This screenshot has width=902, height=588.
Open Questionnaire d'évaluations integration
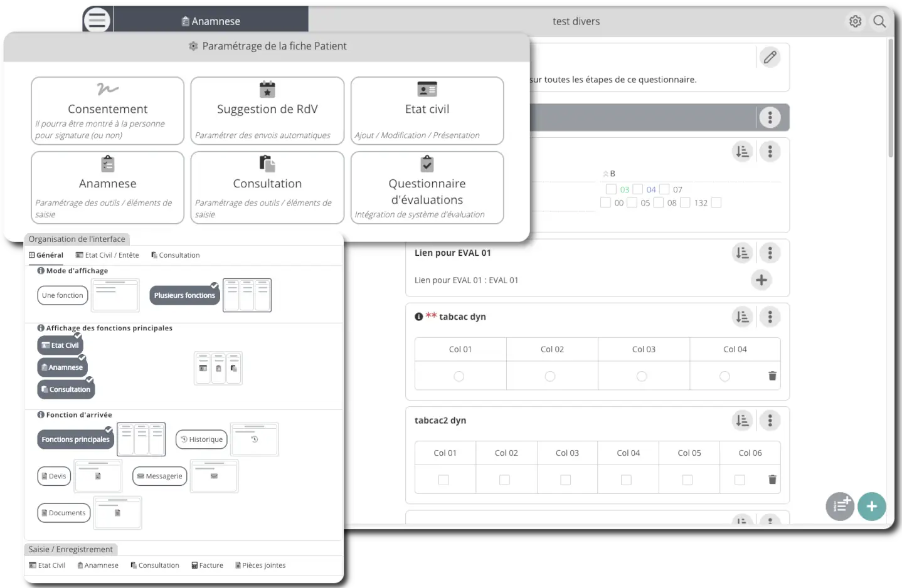point(427,187)
